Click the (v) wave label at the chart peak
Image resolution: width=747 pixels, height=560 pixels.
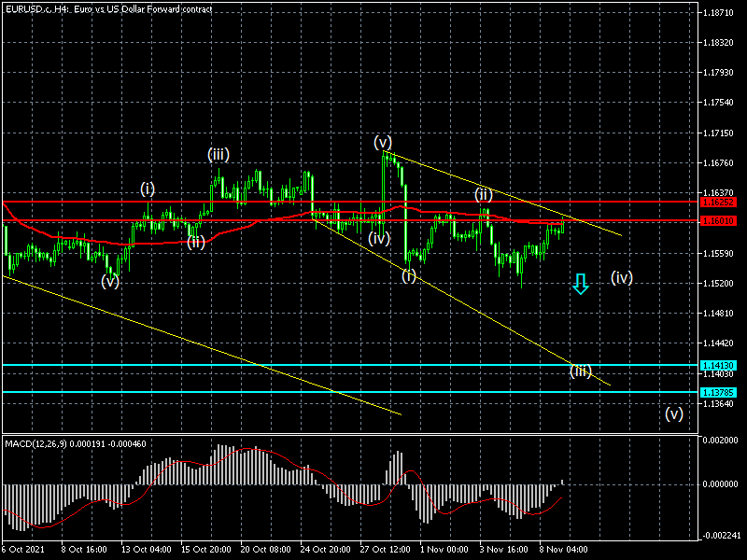pos(383,142)
